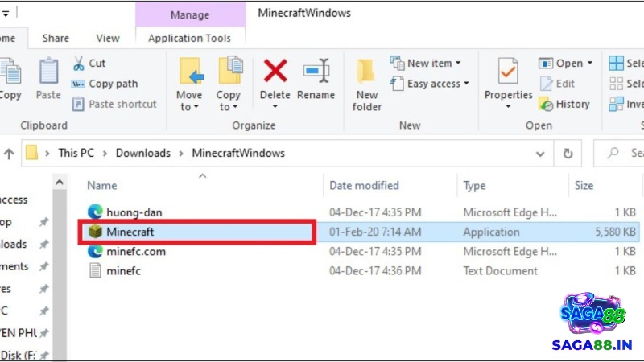
Task: Expand the Properties dropdown arrow
Action: pos(508,107)
